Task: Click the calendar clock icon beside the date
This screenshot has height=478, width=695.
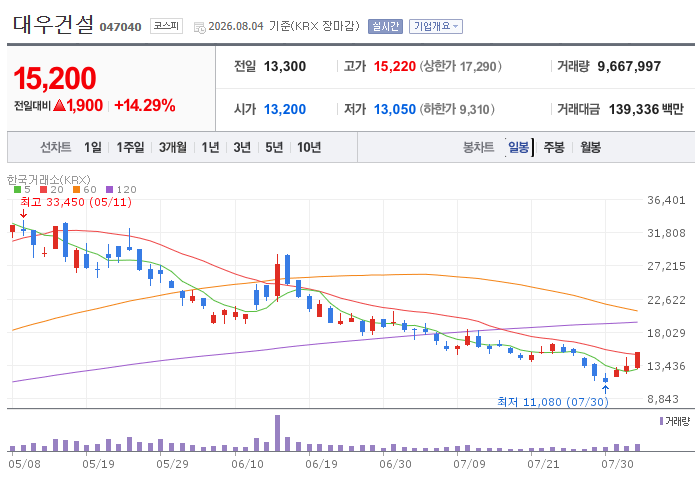Action: click(199, 27)
